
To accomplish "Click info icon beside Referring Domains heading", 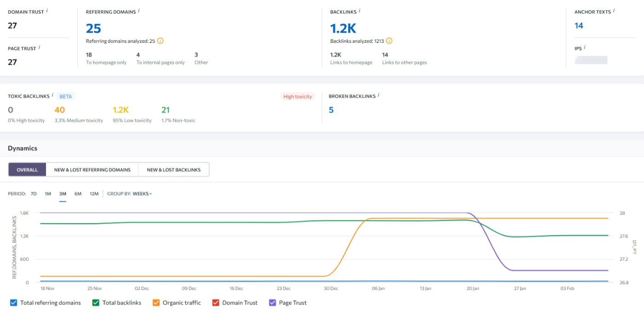I will [139, 11].
